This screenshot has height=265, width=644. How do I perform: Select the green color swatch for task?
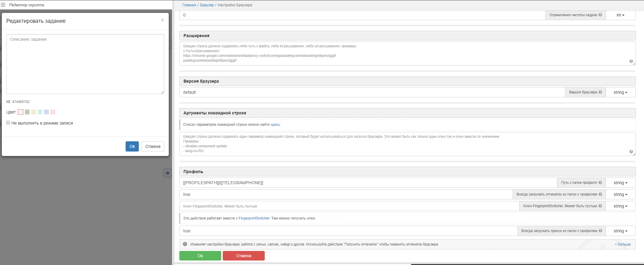[27, 112]
